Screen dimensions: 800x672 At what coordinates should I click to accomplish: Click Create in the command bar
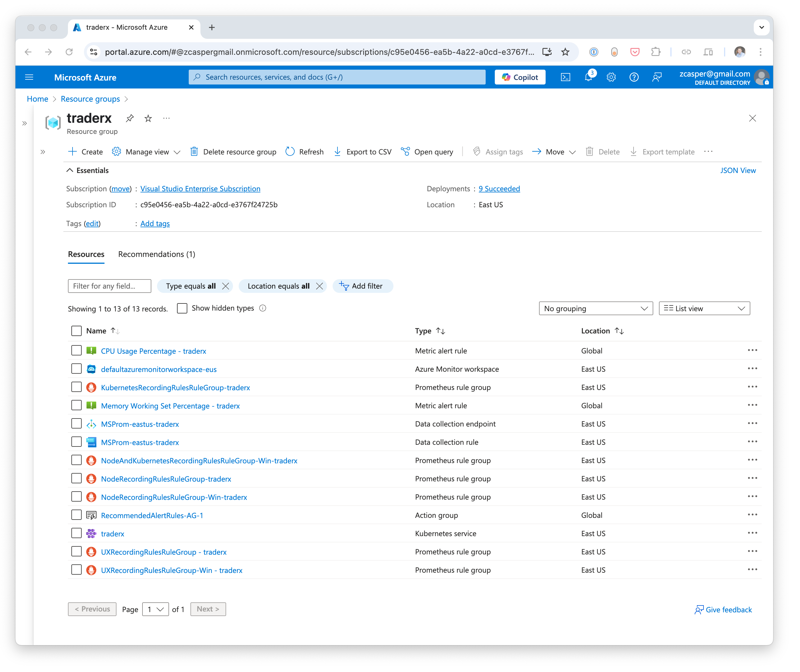coord(85,152)
